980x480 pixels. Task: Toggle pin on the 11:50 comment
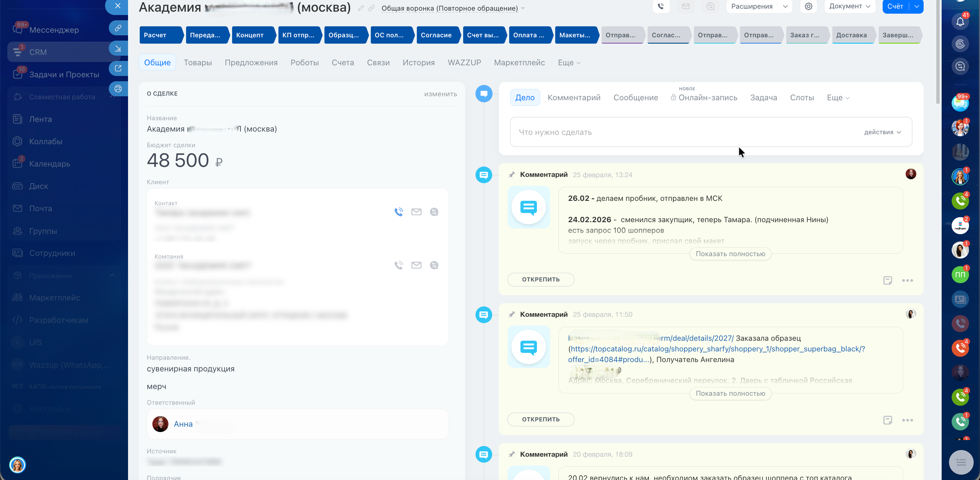click(x=512, y=315)
